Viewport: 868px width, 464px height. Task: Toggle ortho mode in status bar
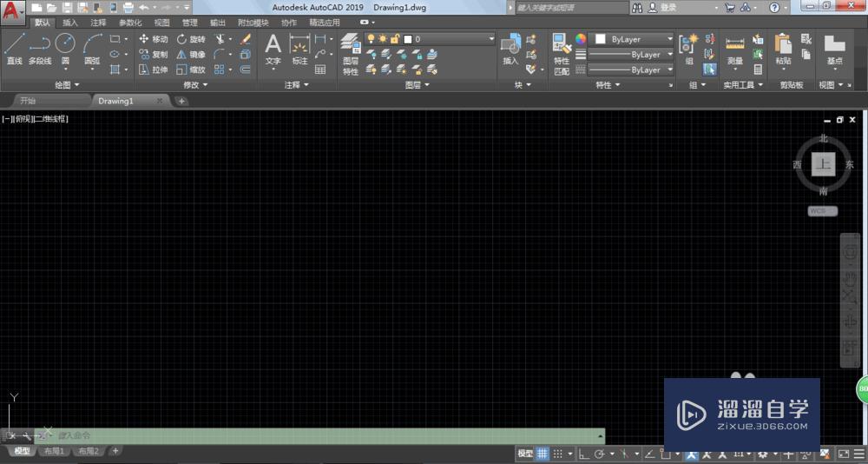[x=584, y=454]
